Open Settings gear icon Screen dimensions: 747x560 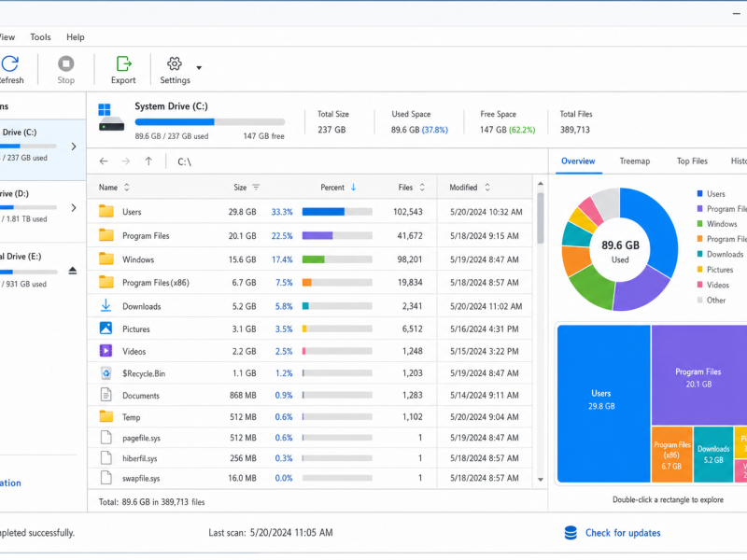point(175,63)
